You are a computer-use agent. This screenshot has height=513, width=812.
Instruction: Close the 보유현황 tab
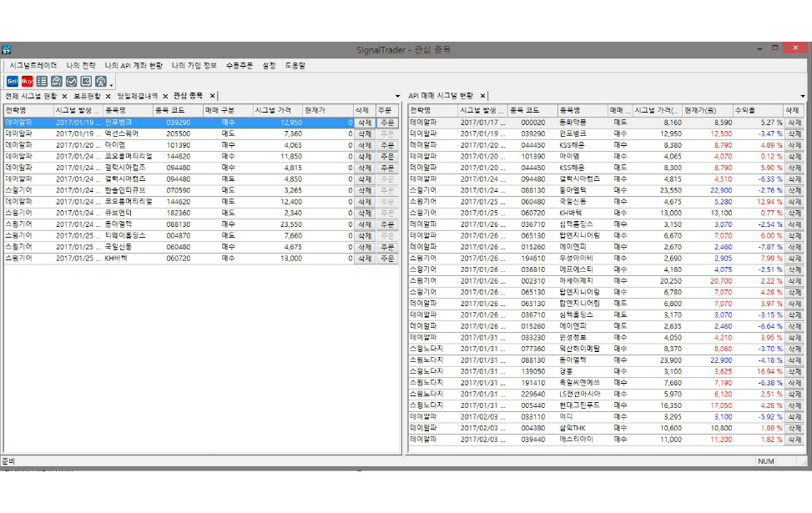(108, 96)
